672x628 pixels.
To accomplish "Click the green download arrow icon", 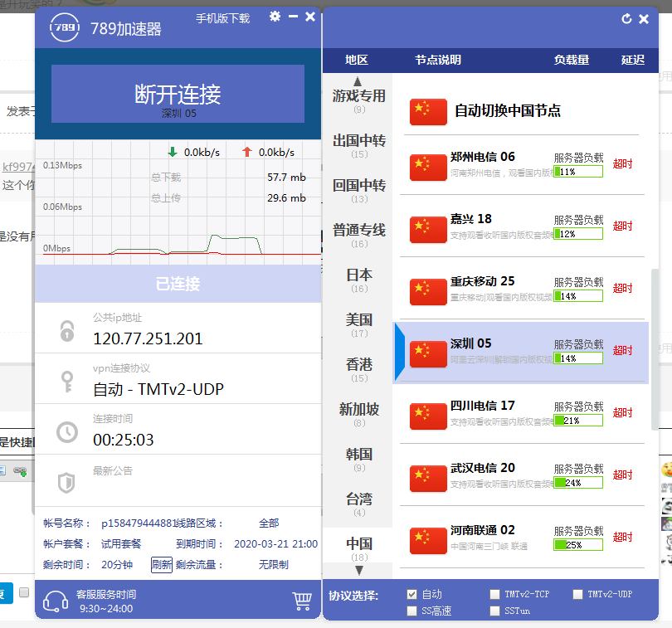I will 173,152.
